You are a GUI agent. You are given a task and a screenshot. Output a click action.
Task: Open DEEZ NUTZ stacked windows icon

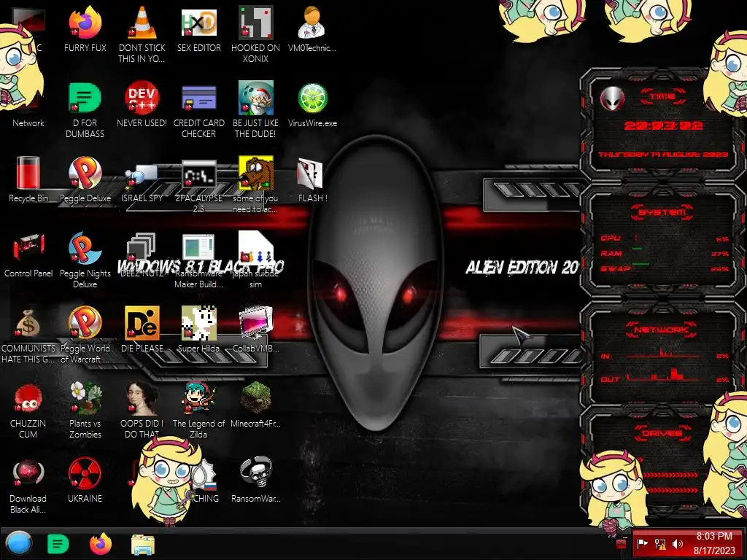[x=142, y=246]
